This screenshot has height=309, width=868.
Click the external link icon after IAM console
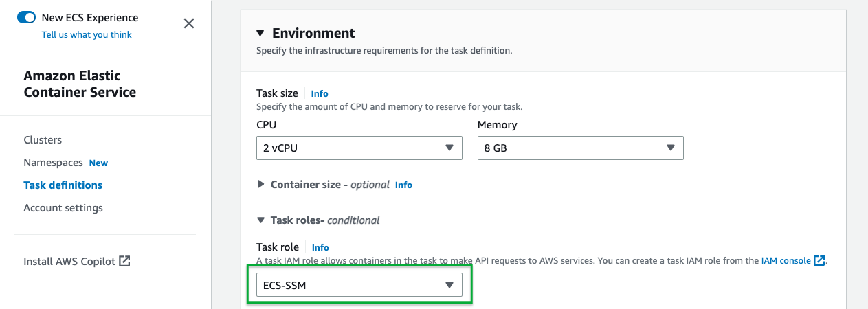pyautogui.click(x=819, y=261)
